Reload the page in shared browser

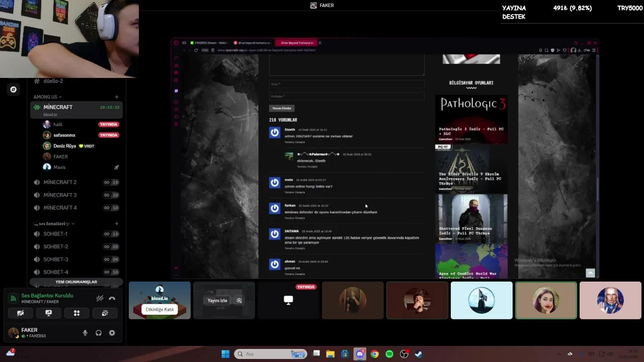[196, 50]
